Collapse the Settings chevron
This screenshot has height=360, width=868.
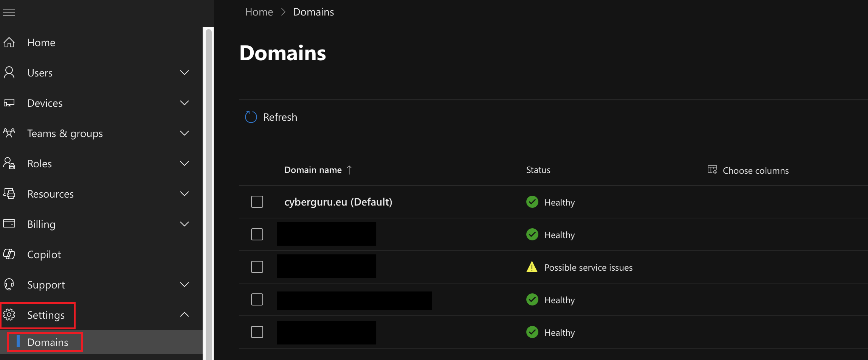184,314
